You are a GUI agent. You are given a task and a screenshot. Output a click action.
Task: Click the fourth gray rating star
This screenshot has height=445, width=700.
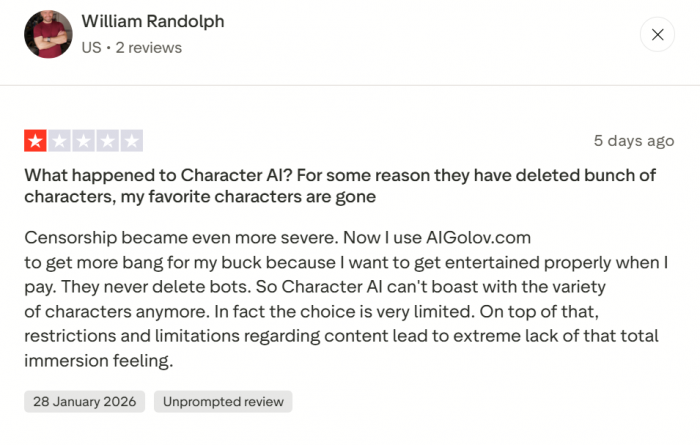108,141
